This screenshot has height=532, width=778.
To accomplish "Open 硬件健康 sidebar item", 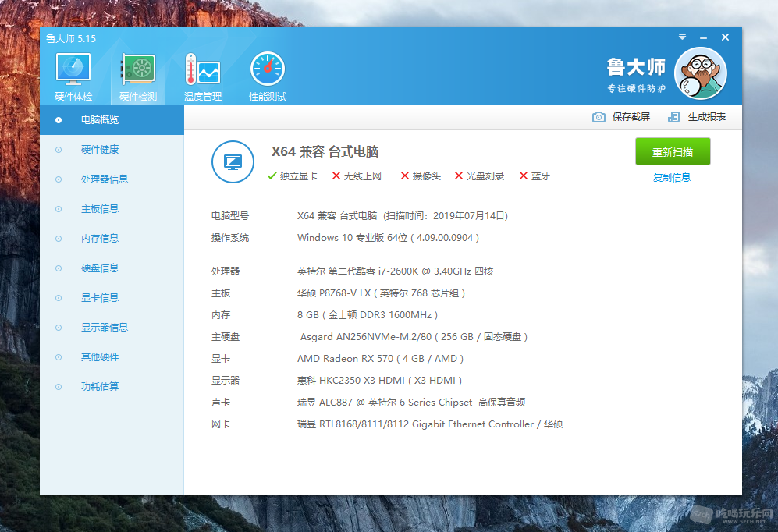I will tap(112, 150).
